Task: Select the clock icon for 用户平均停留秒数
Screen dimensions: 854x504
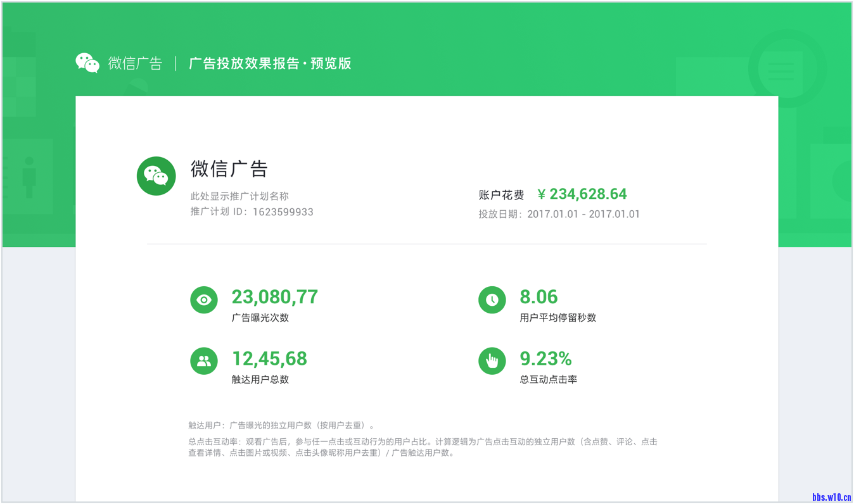Action: pos(492,299)
